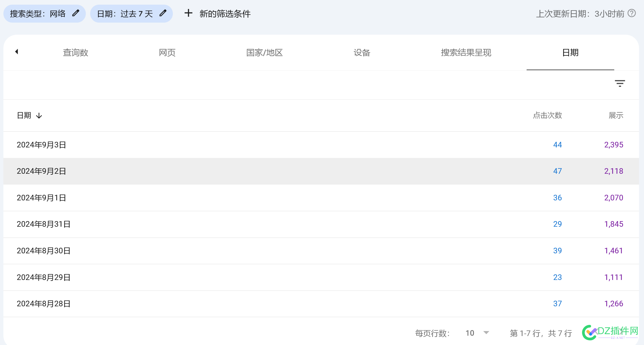Click the impressions value 1,266

pyautogui.click(x=614, y=304)
